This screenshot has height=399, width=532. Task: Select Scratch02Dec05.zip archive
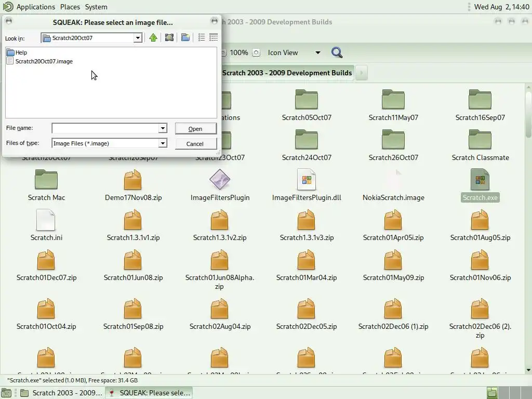307,314
